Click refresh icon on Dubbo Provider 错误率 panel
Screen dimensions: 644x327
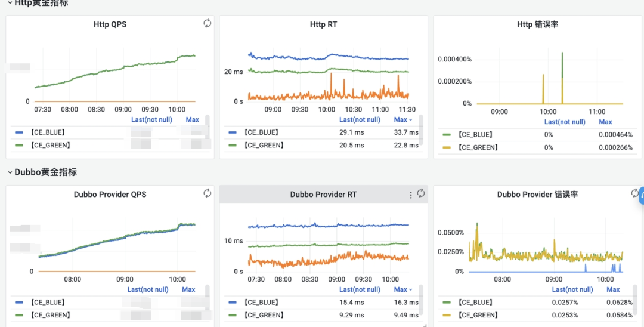pyautogui.click(x=635, y=193)
